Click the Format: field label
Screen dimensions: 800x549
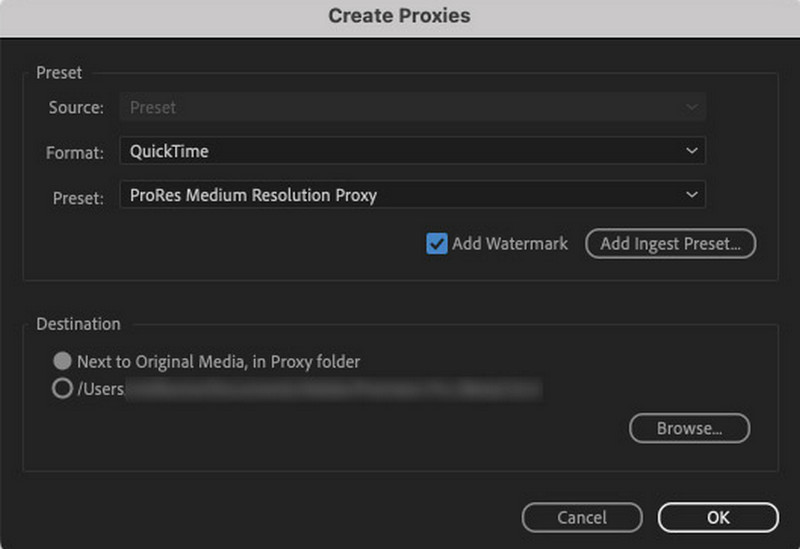click(x=75, y=152)
